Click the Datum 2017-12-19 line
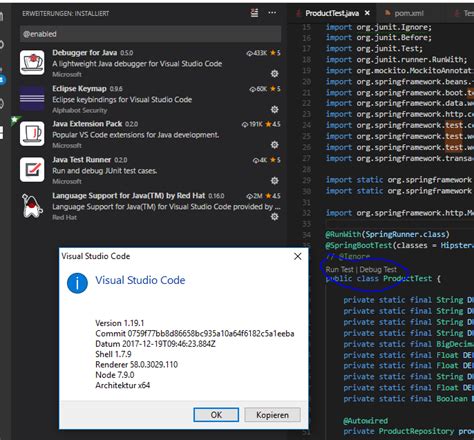474x440 pixels. click(x=155, y=344)
